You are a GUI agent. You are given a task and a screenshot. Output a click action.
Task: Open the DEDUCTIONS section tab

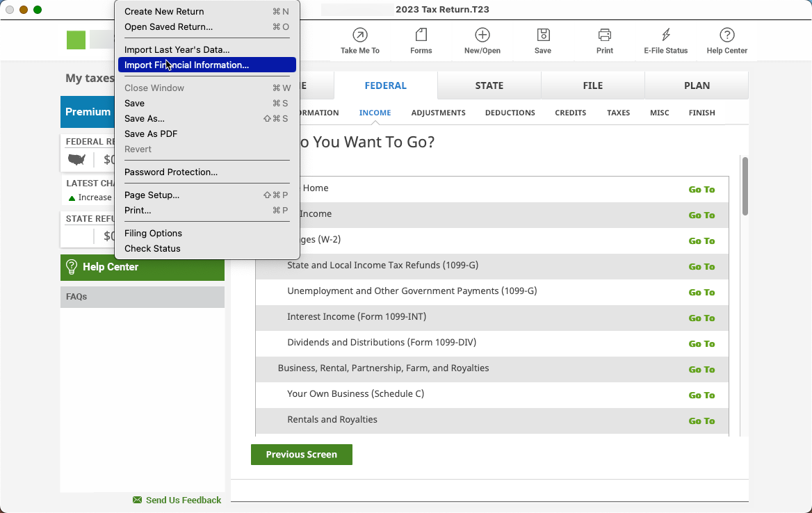510,112
